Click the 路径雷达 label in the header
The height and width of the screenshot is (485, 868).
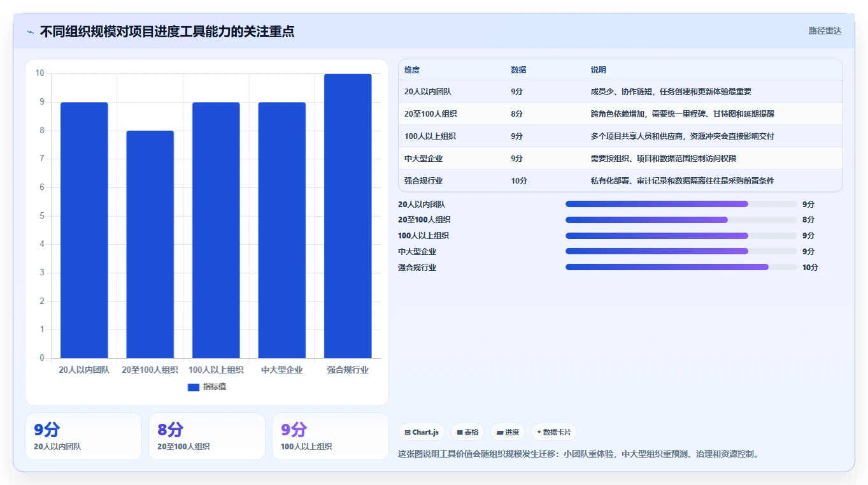pyautogui.click(x=825, y=31)
